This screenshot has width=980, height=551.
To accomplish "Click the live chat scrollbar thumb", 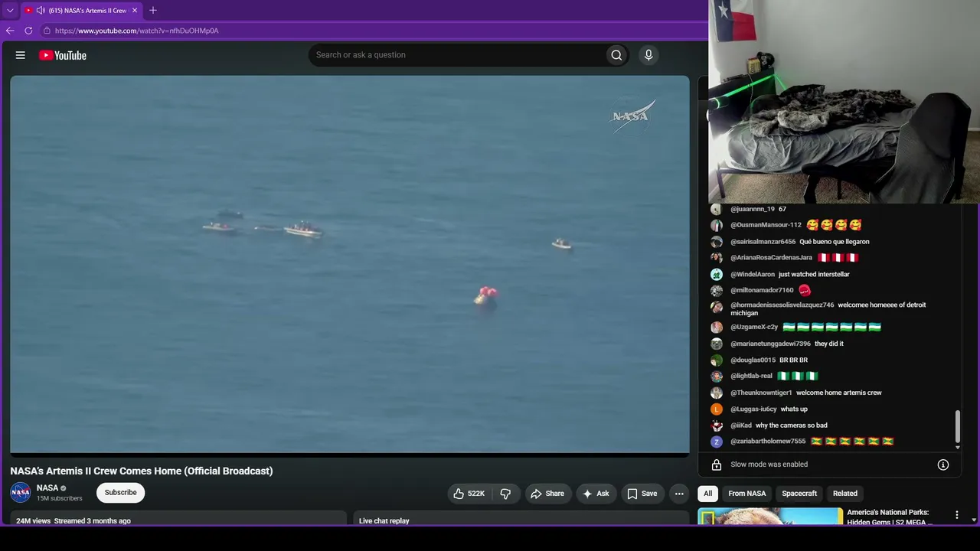I will tap(957, 426).
